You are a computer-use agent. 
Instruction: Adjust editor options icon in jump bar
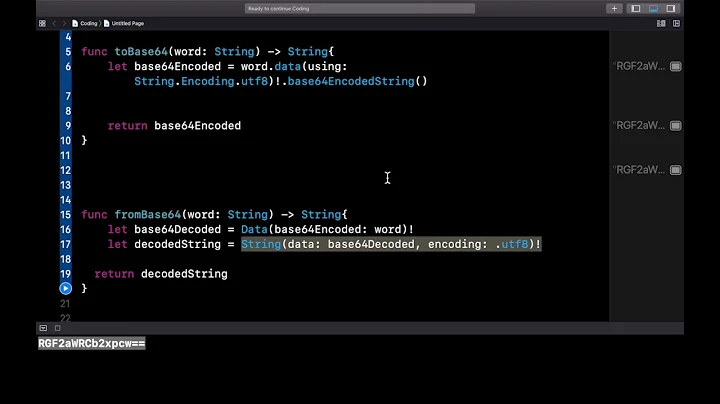pyautogui.click(x=661, y=23)
